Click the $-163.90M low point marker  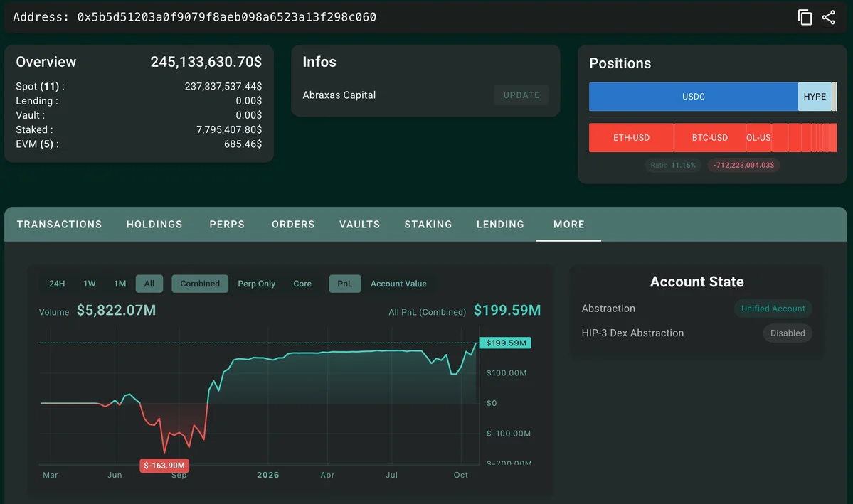tap(164, 466)
